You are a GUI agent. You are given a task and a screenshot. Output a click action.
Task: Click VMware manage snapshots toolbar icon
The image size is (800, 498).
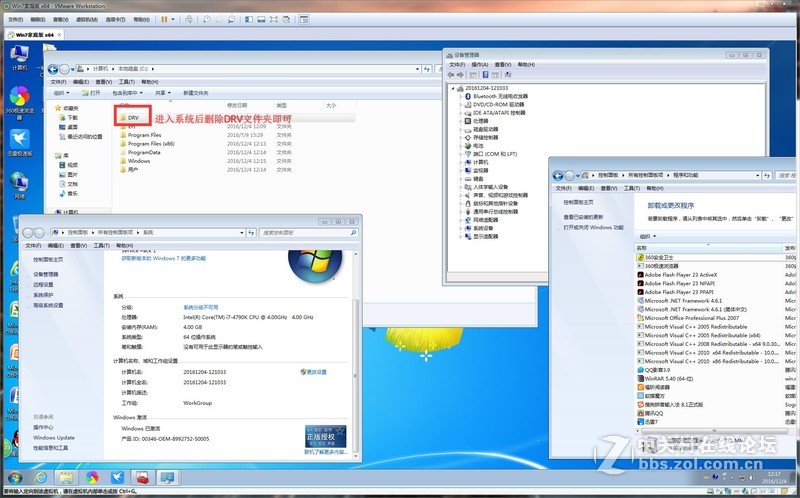[x=232, y=19]
